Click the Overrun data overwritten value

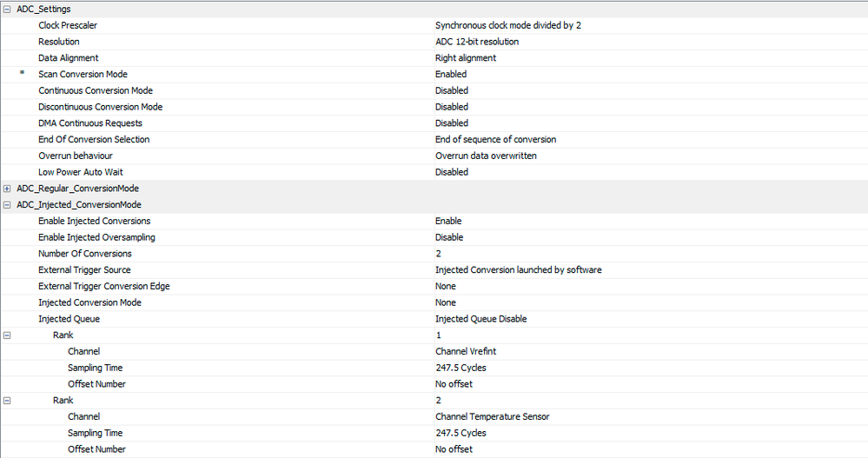pos(486,156)
